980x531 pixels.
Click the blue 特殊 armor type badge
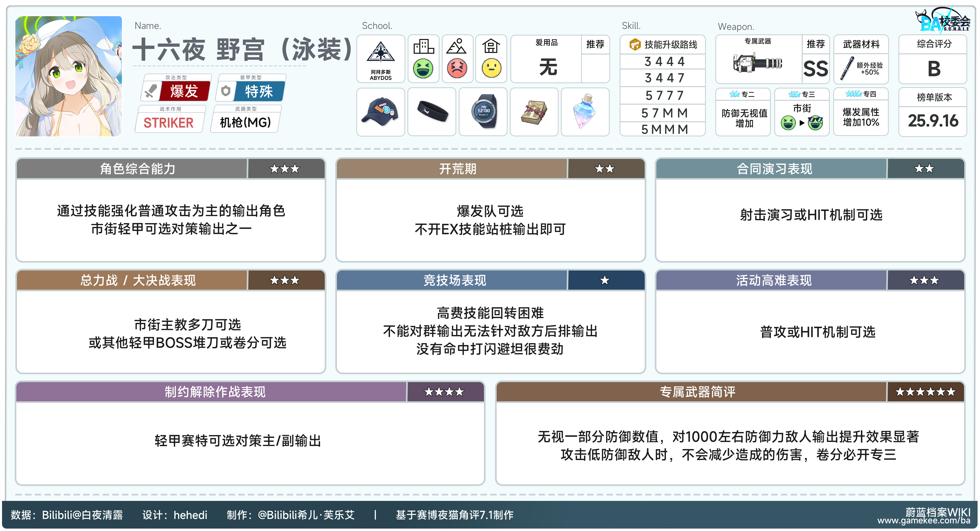coord(259,91)
